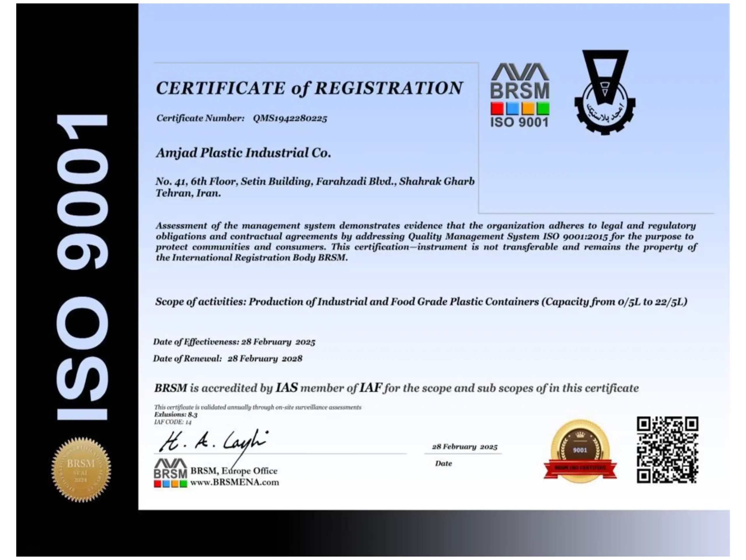Click the IAF CODE: 14 text
746x560 pixels.
173,422
